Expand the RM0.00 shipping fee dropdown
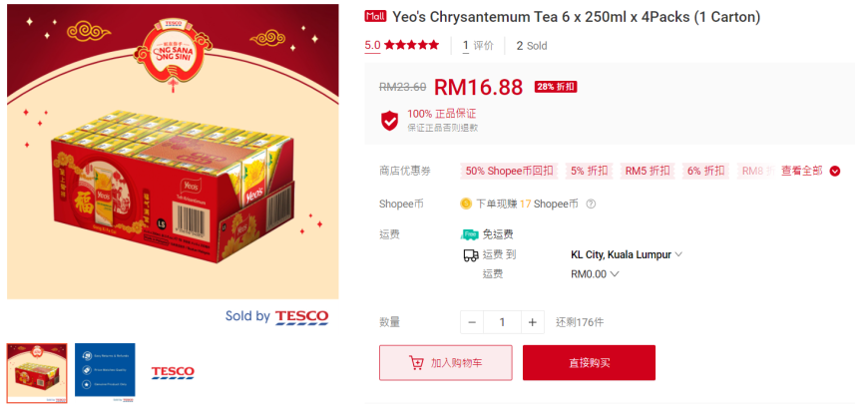This screenshot has width=868, height=414. (595, 274)
